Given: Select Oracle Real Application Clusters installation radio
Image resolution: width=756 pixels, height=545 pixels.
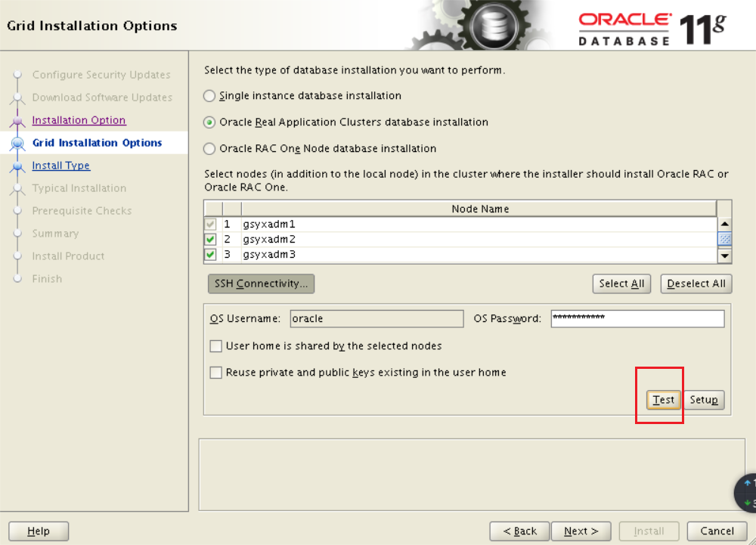Looking at the screenshot, I should coord(209,122).
